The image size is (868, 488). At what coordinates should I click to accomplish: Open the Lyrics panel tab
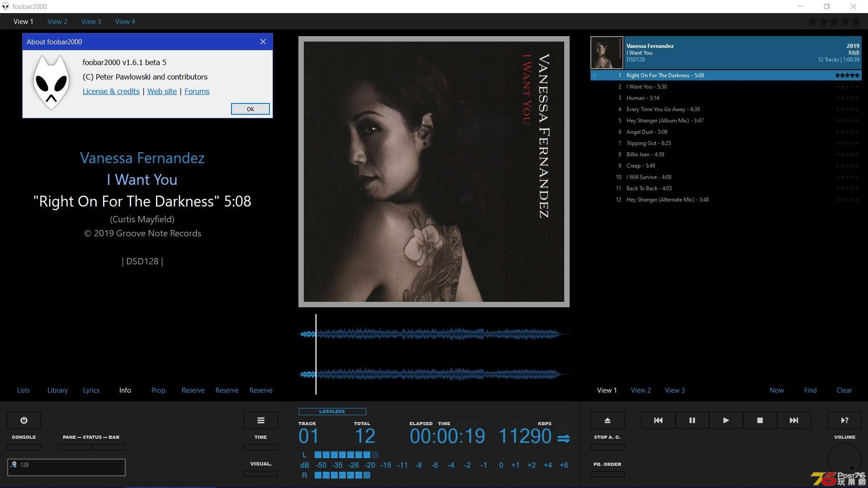coord(91,390)
